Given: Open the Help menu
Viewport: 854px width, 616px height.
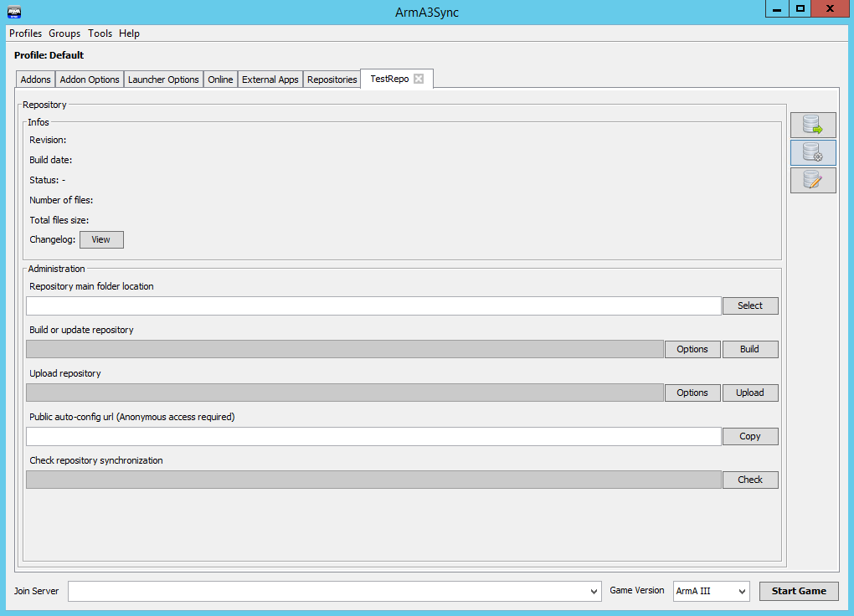Looking at the screenshot, I should tap(129, 33).
